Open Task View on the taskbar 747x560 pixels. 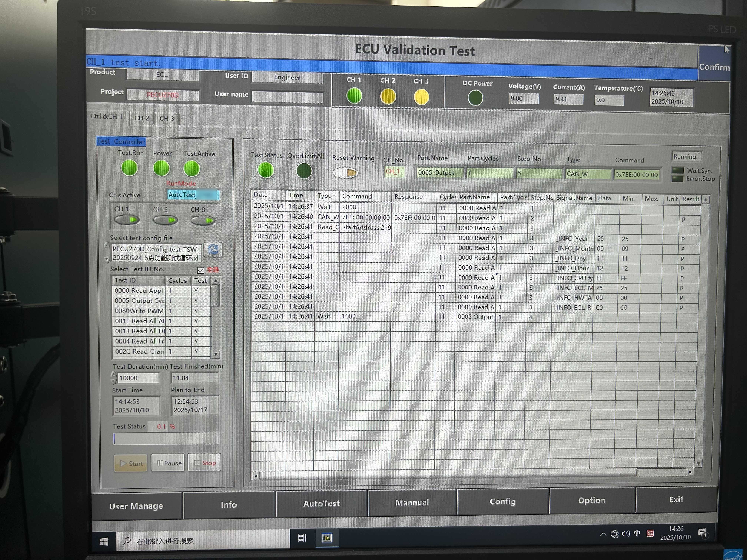pos(302,538)
